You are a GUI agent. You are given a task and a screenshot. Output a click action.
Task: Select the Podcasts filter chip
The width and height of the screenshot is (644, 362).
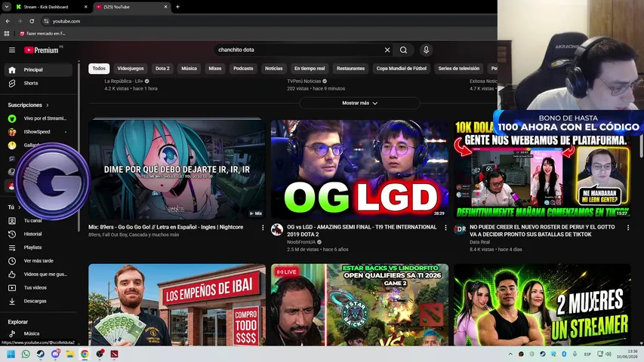coord(243,69)
